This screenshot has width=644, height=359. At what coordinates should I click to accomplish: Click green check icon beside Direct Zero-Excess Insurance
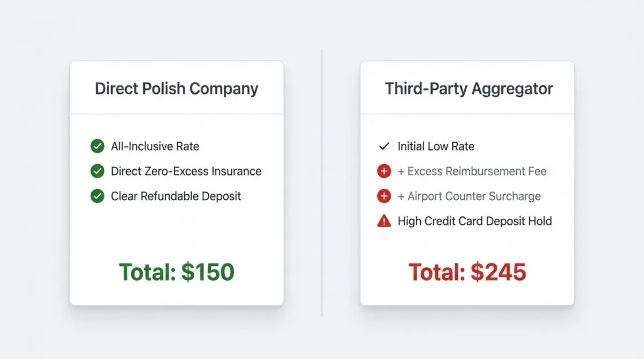pyautogui.click(x=97, y=171)
